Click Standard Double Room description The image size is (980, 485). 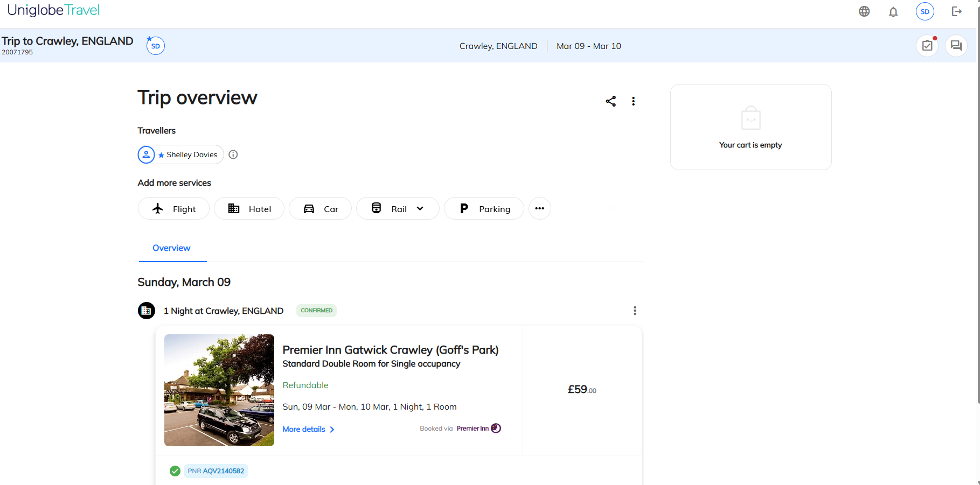[x=371, y=364]
